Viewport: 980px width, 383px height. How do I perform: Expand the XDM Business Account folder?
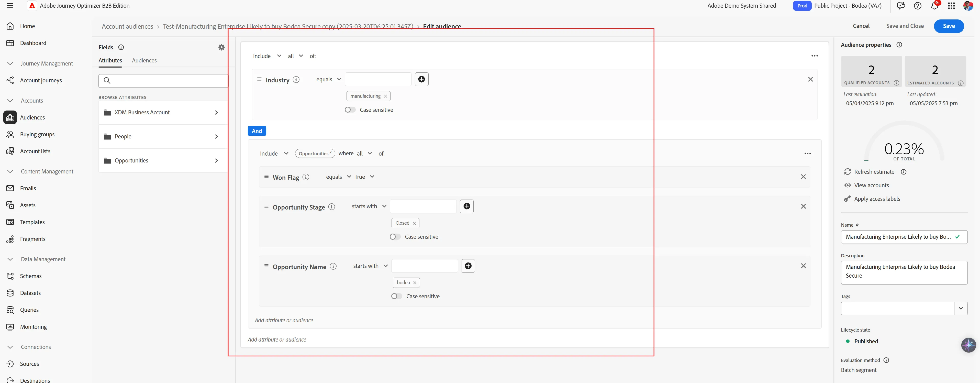pyautogui.click(x=163, y=112)
